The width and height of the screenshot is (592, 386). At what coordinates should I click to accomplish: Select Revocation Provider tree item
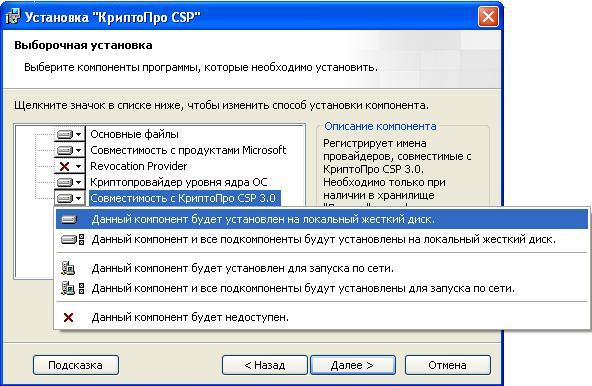[139, 166]
